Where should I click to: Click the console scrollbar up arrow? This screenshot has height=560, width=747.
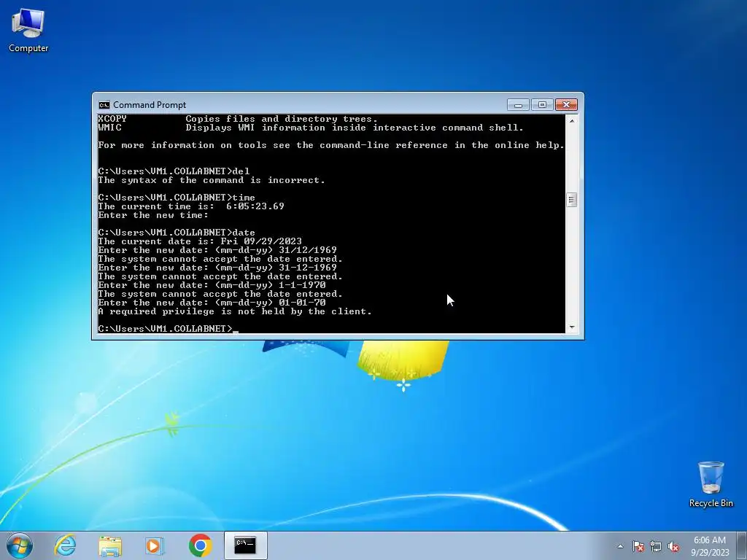[572, 120]
